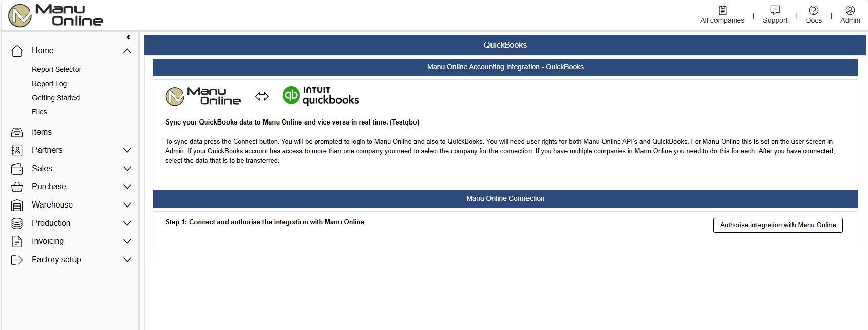Click the Admin label
The height and width of the screenshot is (330, 868).
coord(850,21)
